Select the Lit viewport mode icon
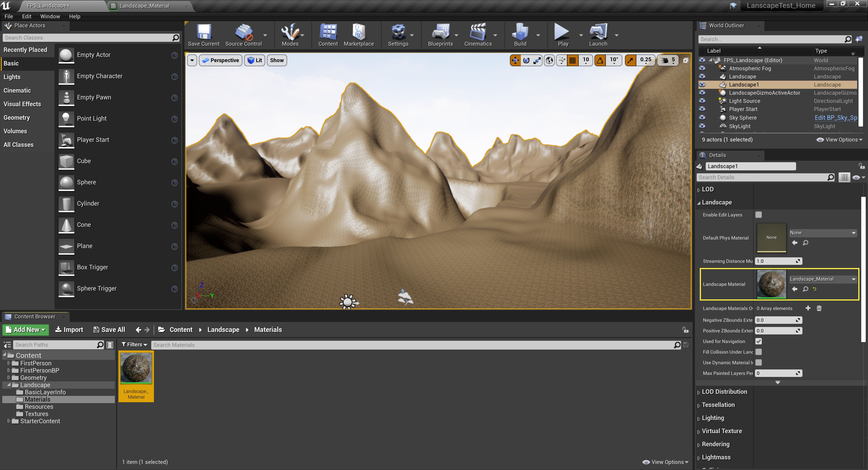 (x=254, y=60)
